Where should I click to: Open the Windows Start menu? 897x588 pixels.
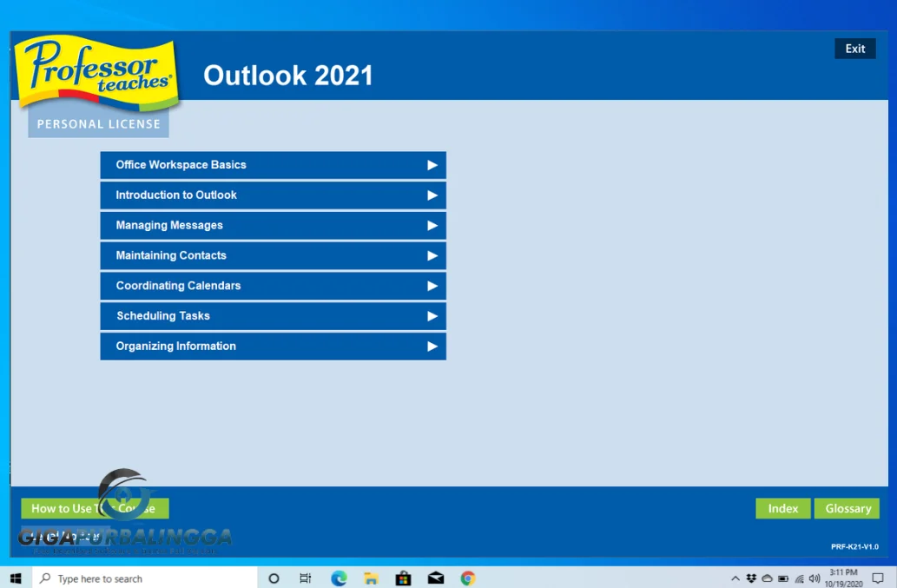click(x=16, y=578)
